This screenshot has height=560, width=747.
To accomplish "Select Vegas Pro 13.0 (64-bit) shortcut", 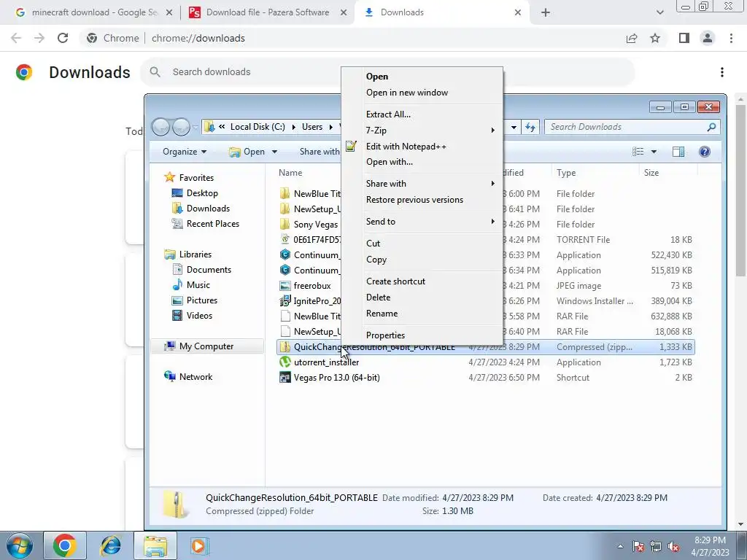I will [337, 378].
